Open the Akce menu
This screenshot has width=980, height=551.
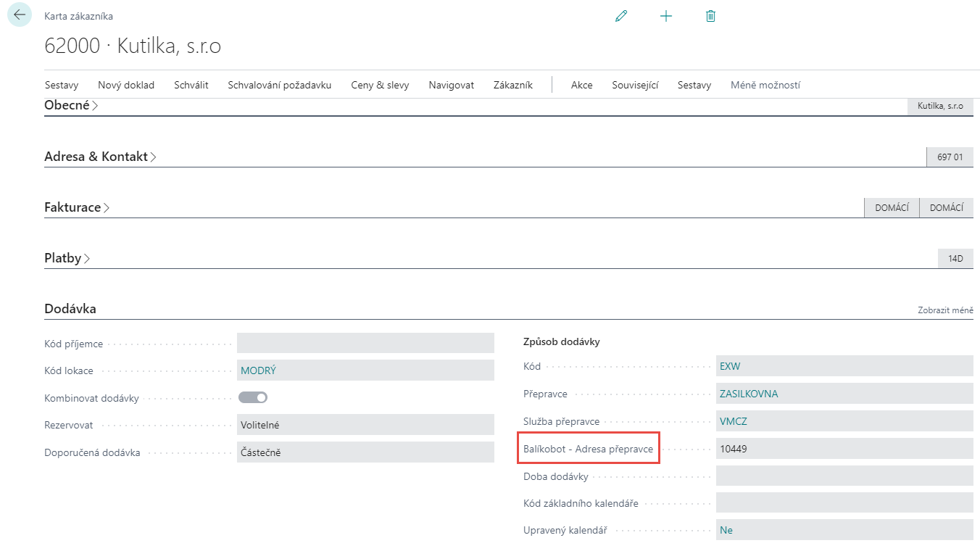581,85
